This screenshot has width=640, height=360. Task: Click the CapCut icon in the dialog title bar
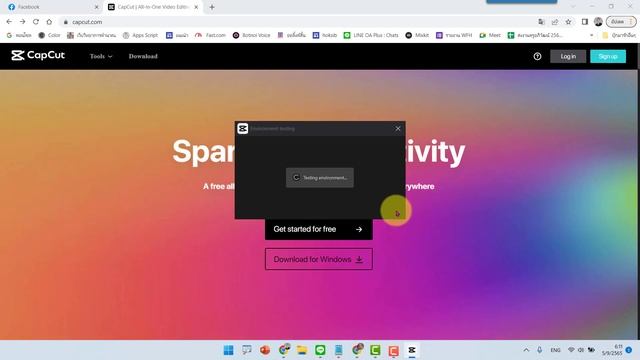pos(243,129)
